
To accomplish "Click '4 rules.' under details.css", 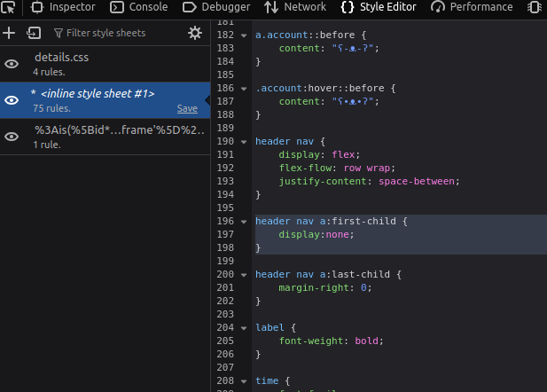I will click(x=49, y=72).
